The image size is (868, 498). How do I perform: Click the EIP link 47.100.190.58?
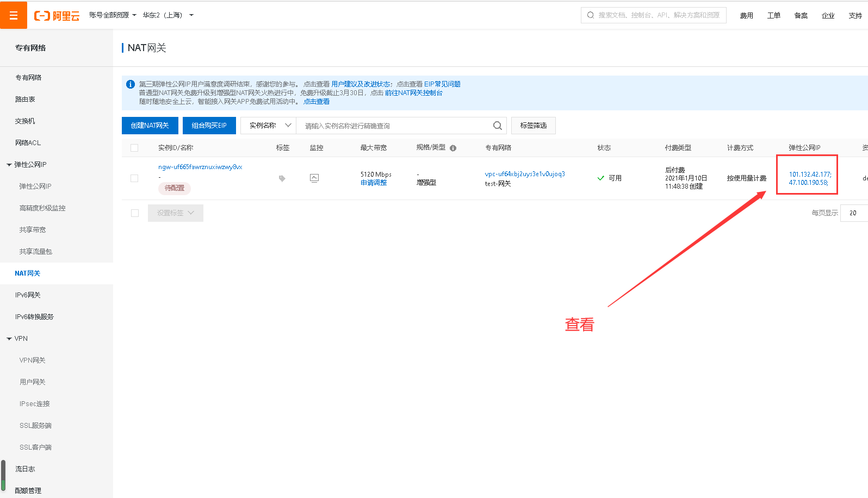coord(808,183)
